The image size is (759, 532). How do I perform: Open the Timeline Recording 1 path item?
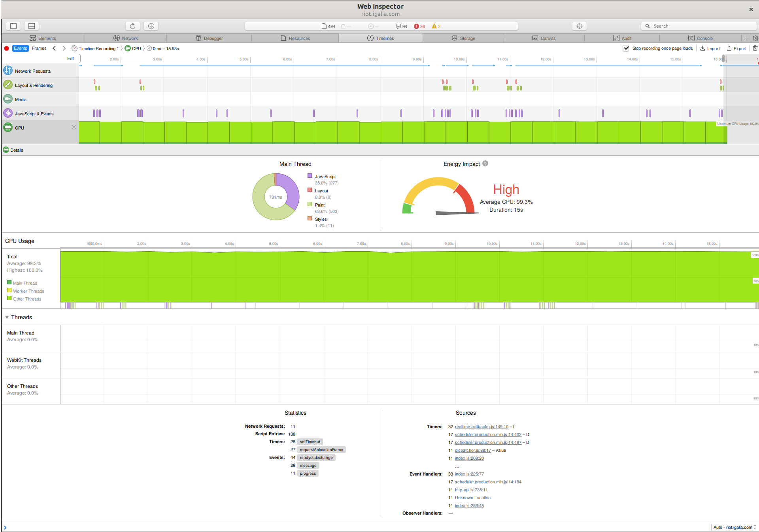point(95,49)
